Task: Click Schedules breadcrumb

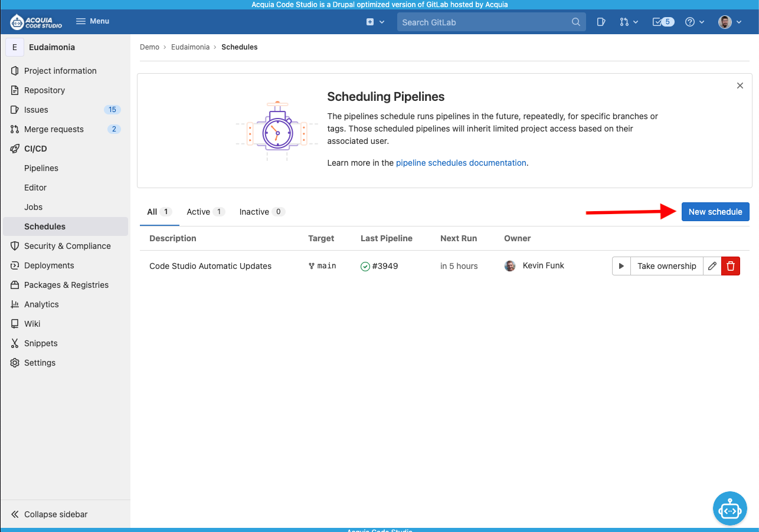Action: click(x=239, y=47)
